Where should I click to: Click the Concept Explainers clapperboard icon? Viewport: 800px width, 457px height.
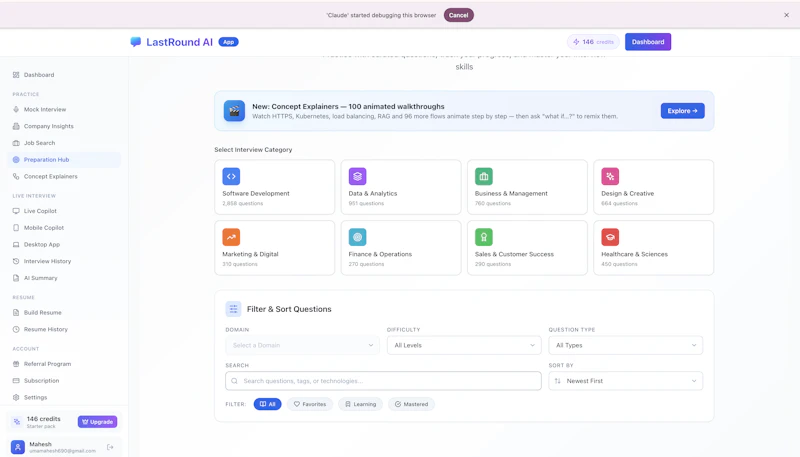(234, 111)
